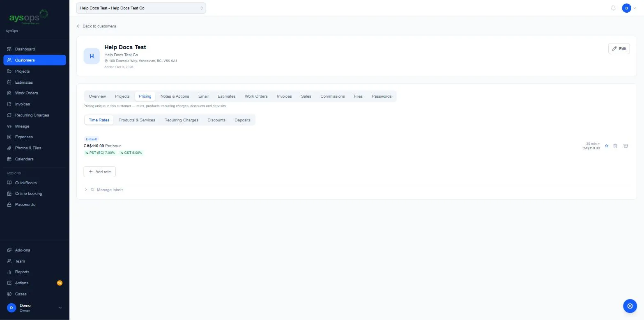644x320 pixels.
Task: Open Passwords in the sidebar
Action: coord(34,205)
